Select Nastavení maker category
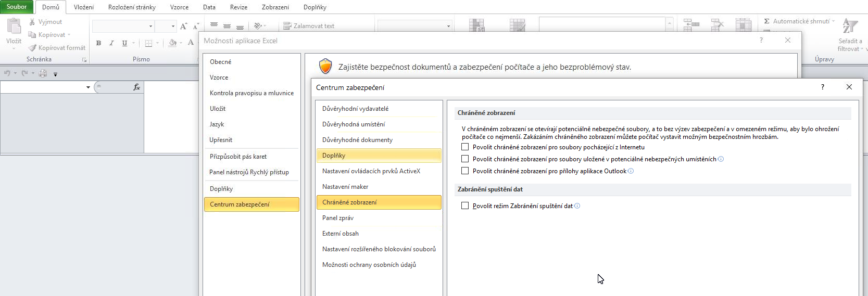 345,187
